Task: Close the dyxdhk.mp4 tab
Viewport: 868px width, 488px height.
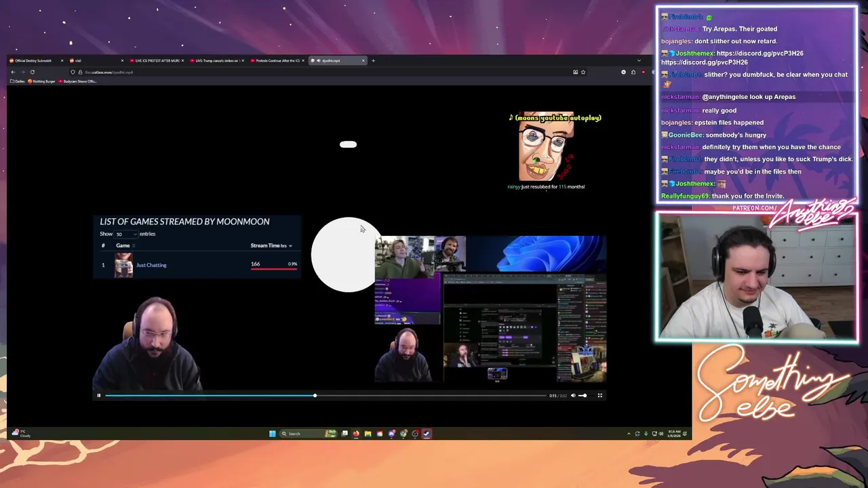Action: point(363,60)
